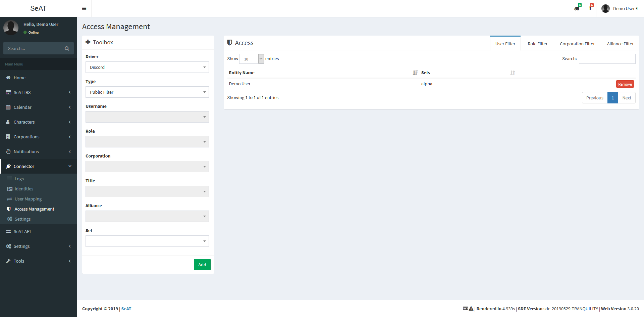This screenshot has height=317, width=644.
Task: Open the Demo User account menu
Action: [620, 8]
